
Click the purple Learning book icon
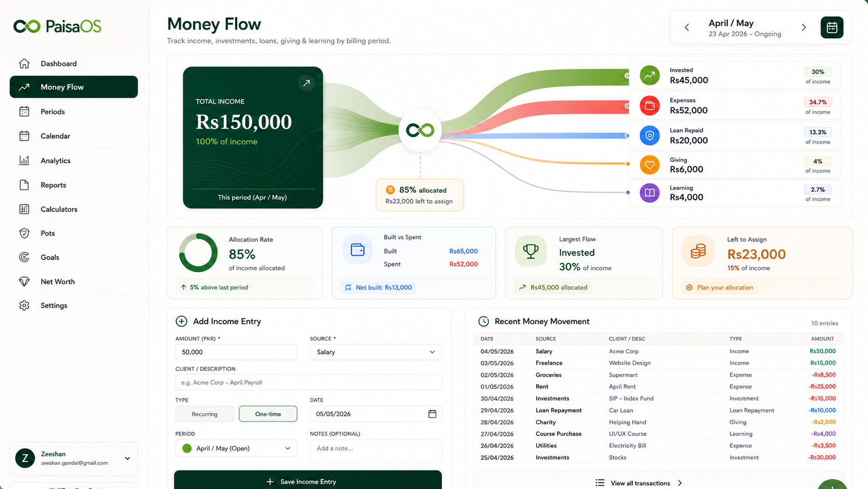pos(649,193)
